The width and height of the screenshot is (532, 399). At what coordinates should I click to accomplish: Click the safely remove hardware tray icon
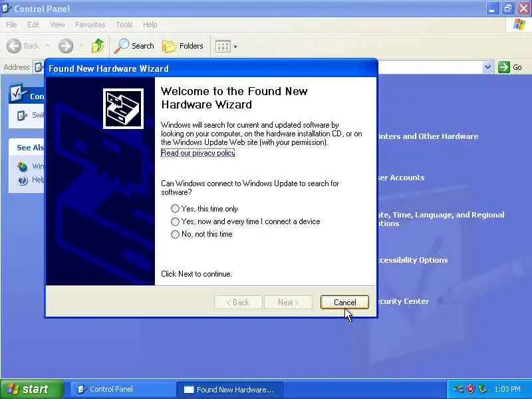coord(483,389)
